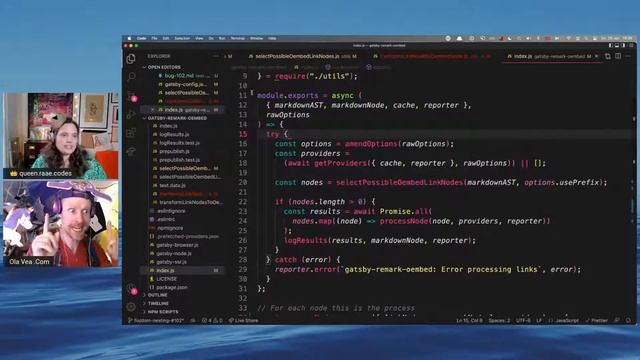Click errors and warnings count in status bar

click(212, 321)
